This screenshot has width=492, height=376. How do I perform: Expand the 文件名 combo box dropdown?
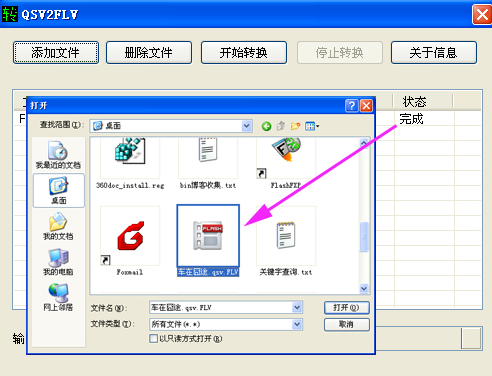coord(297,307)
